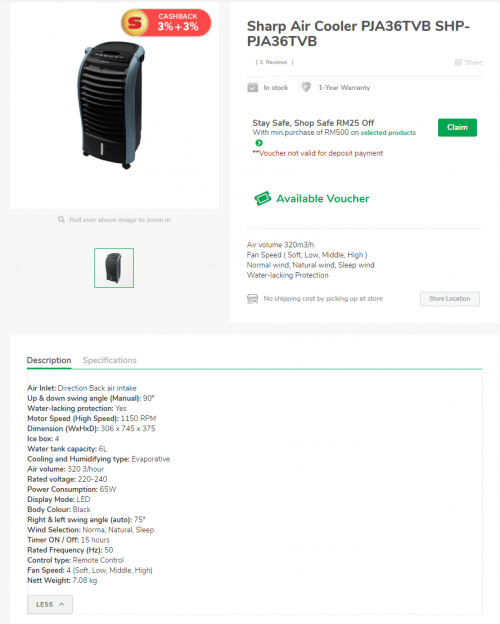Open the selected products link
500x624 pixels.
[x=388, y=133]
